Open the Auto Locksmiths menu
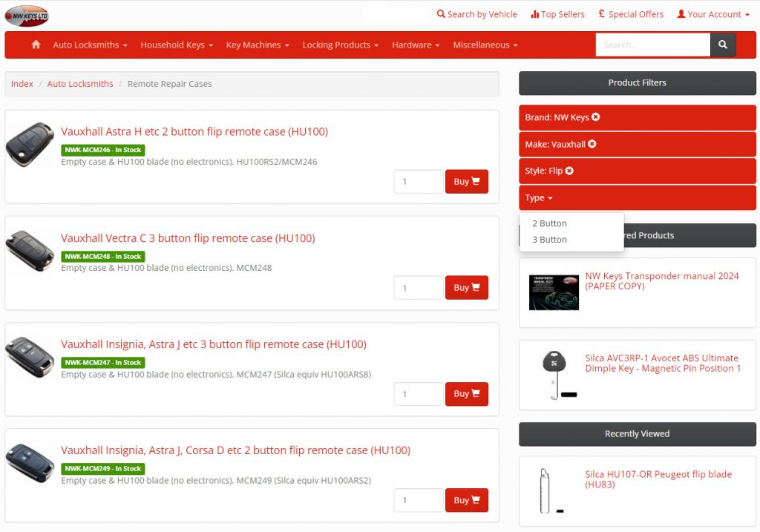Image resolution: width=760 pixels, height=532 pixels. point(90,45)
